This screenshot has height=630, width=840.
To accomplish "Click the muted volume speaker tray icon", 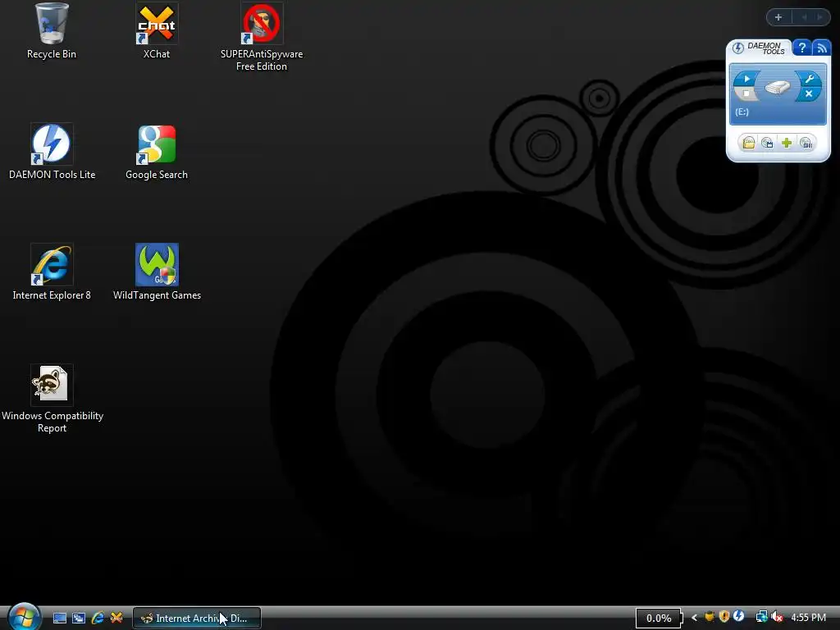I will point(777,617).
